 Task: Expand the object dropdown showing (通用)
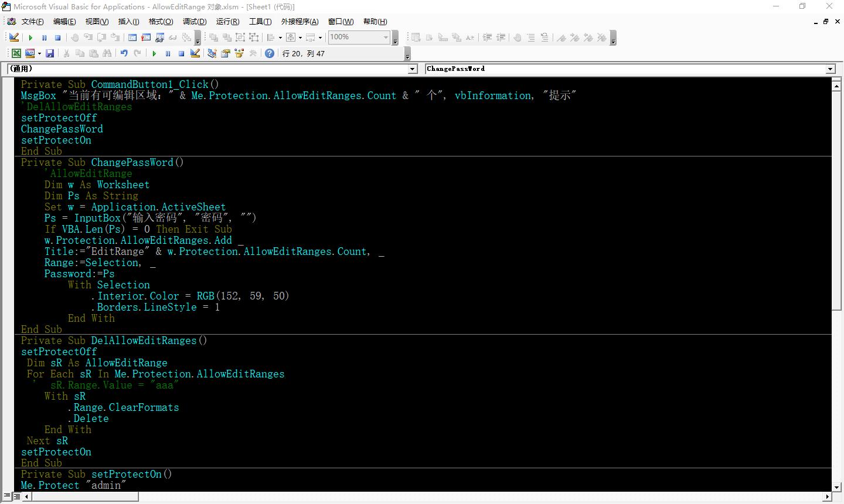[412, 69]
